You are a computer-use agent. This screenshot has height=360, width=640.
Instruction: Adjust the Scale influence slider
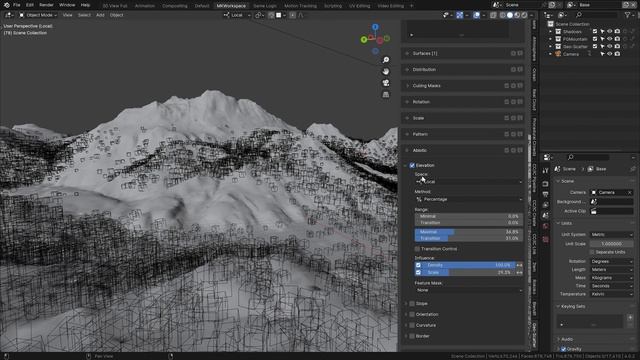[x=469, y=272]
